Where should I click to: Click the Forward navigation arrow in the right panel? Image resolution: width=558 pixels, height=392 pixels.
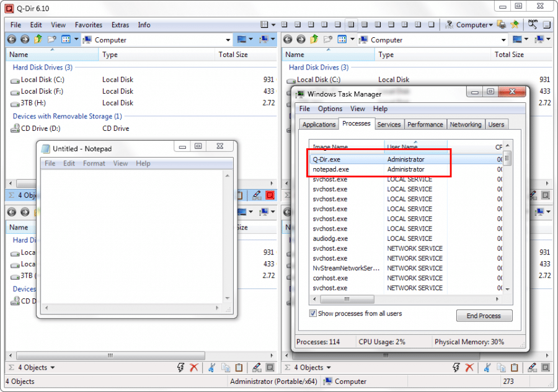[x=300, y=40]
